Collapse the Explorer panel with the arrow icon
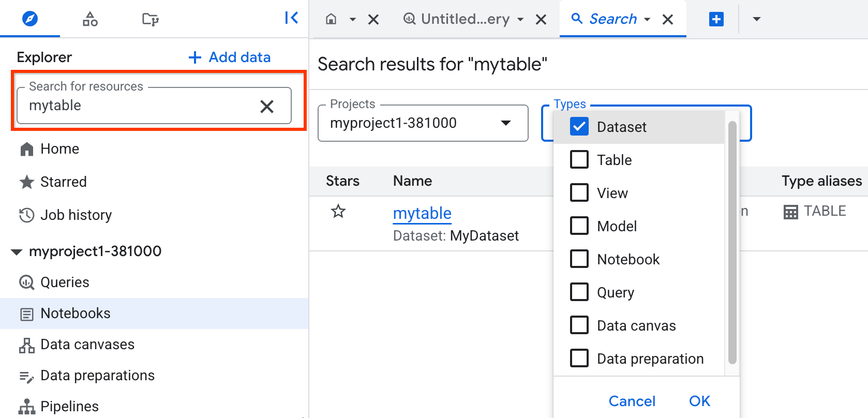The image size is (868, 418). click(291, 18)
